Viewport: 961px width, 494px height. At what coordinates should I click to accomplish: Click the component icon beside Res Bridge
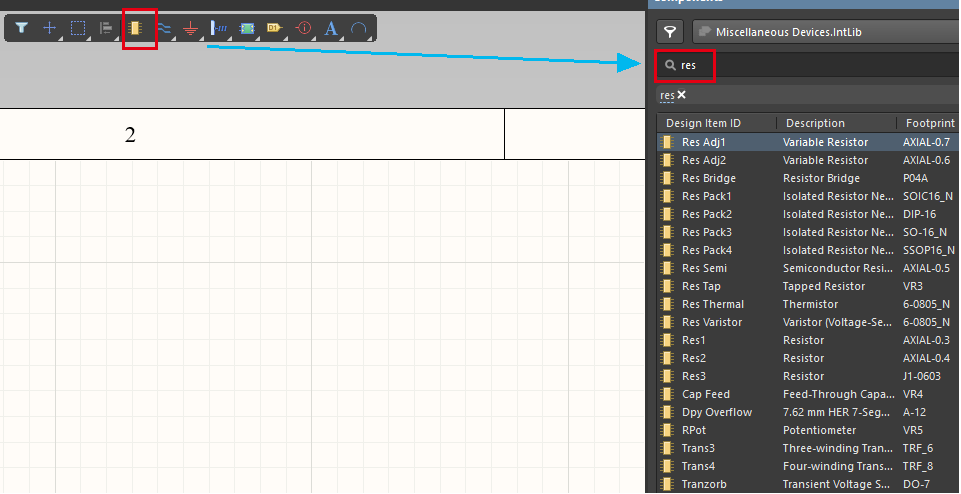click(x=666, y=178)
